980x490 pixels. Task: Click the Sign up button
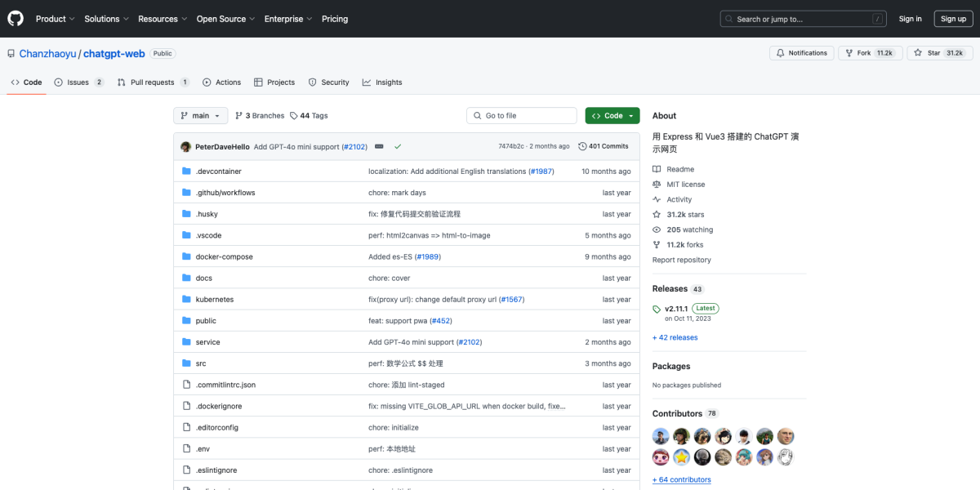pos(953,19)
